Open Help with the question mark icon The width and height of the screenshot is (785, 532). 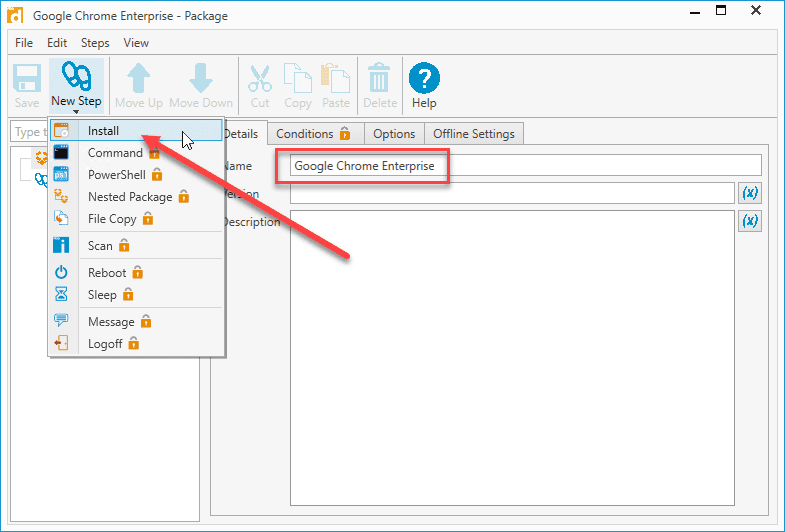click(424, 78)
